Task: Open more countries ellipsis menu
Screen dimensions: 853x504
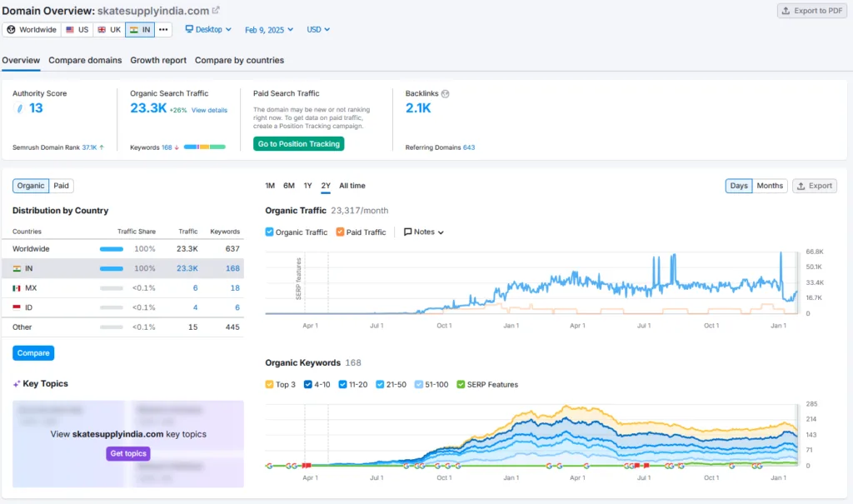Action: click(163, 29)
